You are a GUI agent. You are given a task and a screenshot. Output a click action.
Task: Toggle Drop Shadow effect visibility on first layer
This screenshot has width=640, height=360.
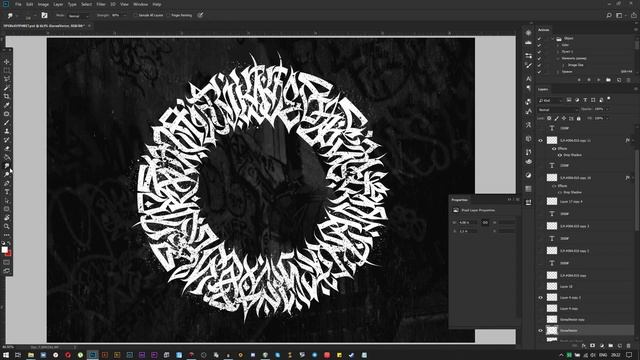(x=560, y=155)
